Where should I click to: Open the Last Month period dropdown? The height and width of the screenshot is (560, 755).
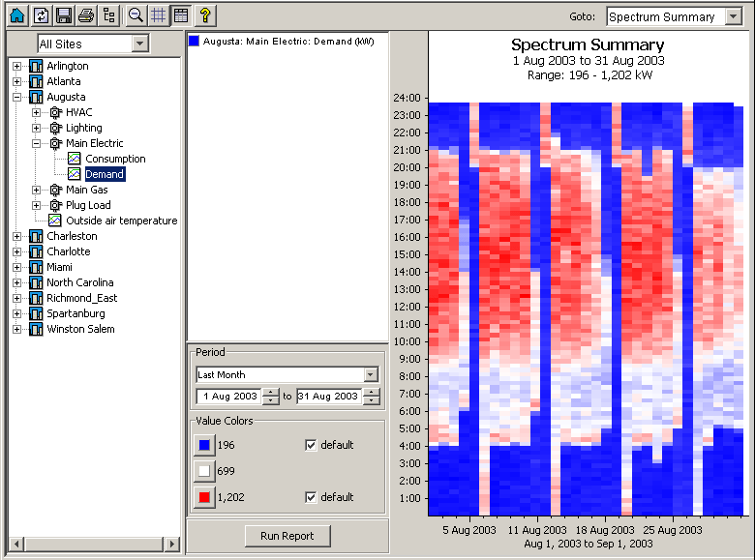[x=370, y=374]
